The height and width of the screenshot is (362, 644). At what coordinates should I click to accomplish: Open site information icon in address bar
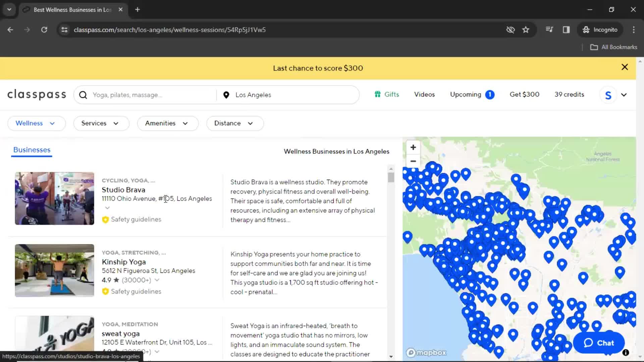coord(64,30)
